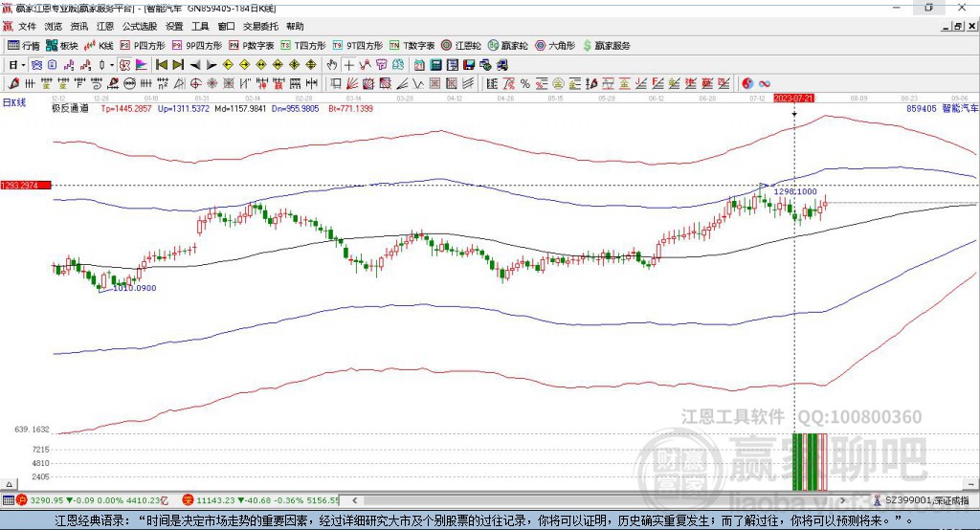Expand the bottom-left panel up arrow
This screenshot has height=530, width=980.
coord(9,484)
